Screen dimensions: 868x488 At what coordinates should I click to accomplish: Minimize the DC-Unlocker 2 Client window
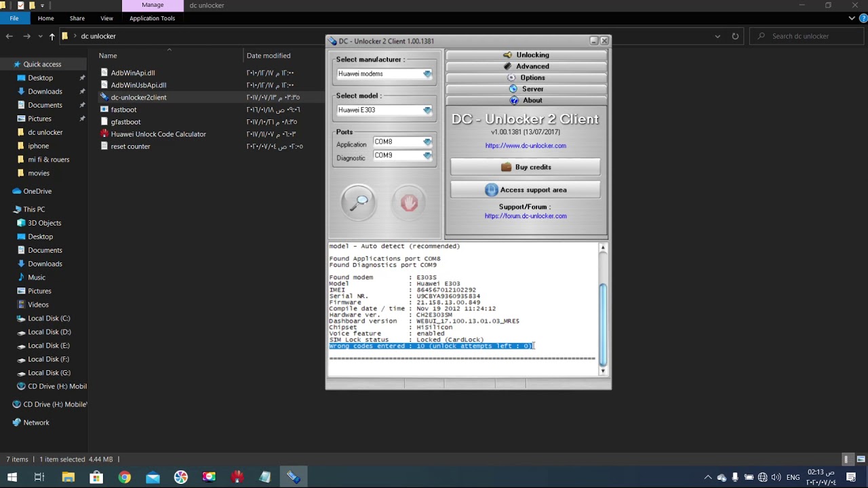(x=594, y=41)
